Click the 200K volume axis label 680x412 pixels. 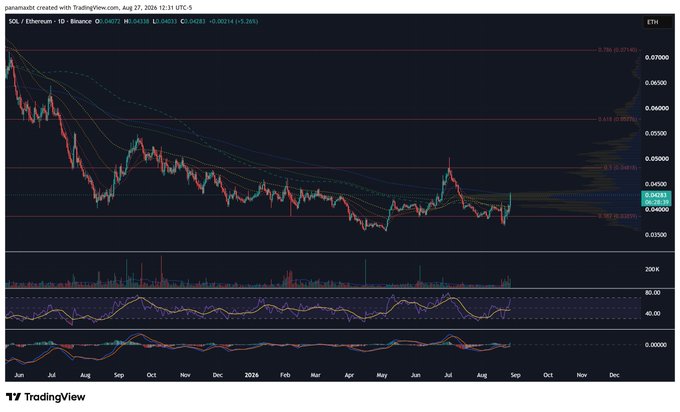[652, 269]
